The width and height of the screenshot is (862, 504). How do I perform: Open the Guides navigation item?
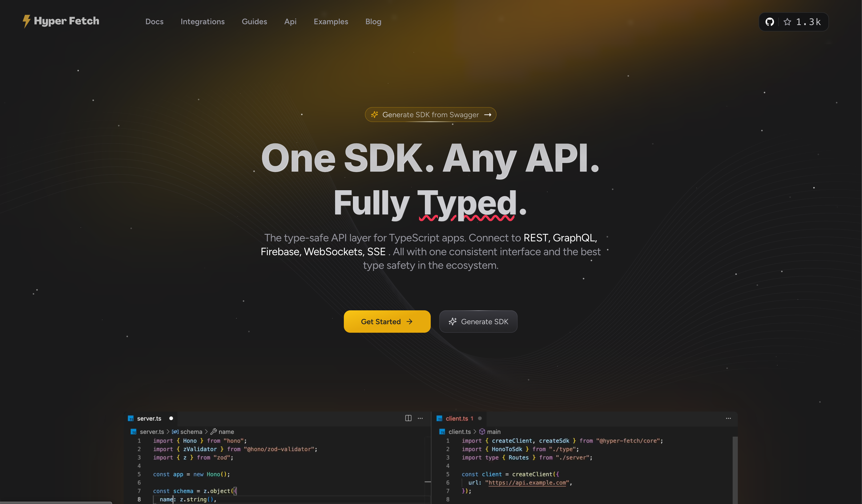[255, 22]
